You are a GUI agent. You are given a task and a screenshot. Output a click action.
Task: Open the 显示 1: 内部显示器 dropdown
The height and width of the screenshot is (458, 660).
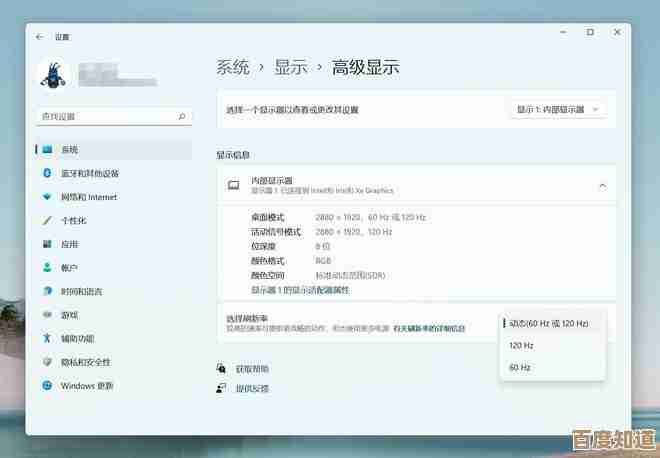(x=558, y=109)
